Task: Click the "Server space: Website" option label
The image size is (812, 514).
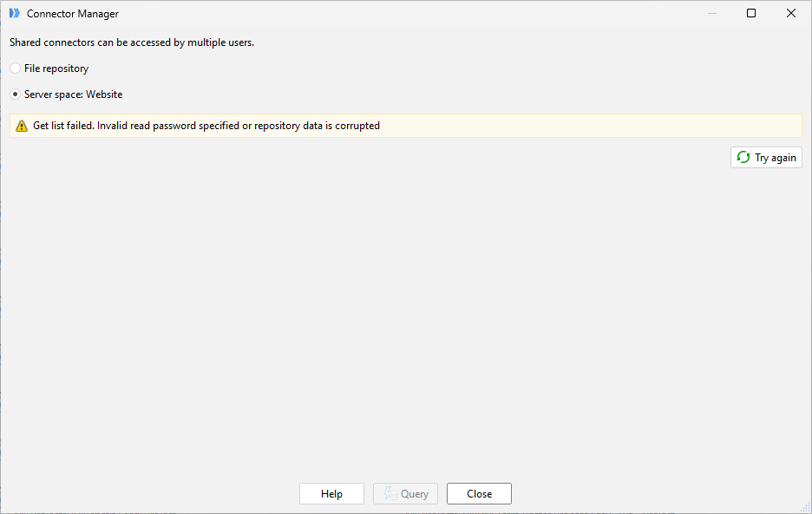Action: coord(74,94)
